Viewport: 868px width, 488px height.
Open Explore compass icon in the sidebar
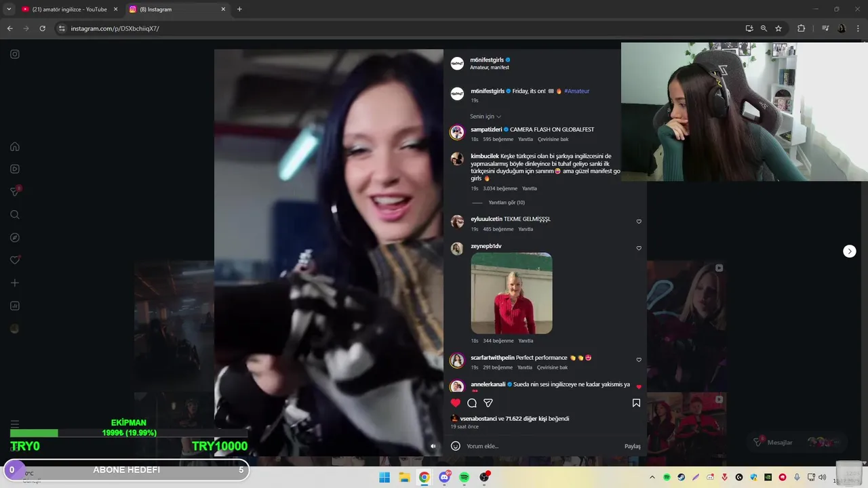click(15, 238)
